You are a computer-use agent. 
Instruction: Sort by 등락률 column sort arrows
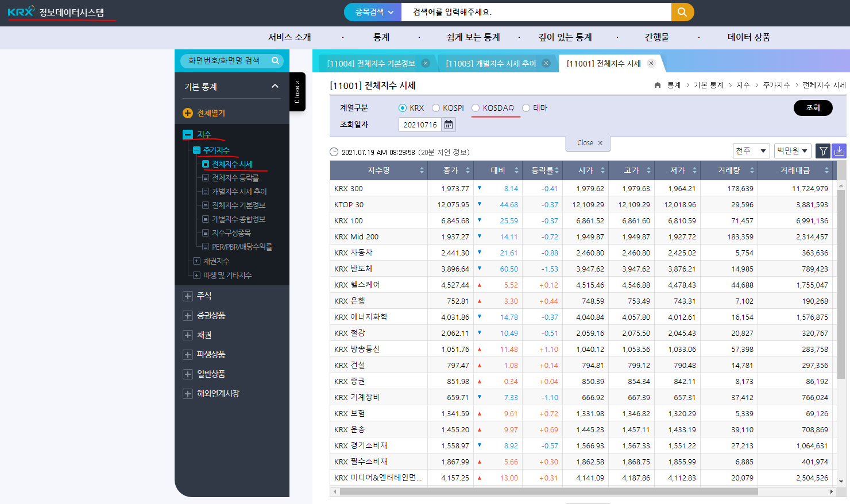coord(557,170)
